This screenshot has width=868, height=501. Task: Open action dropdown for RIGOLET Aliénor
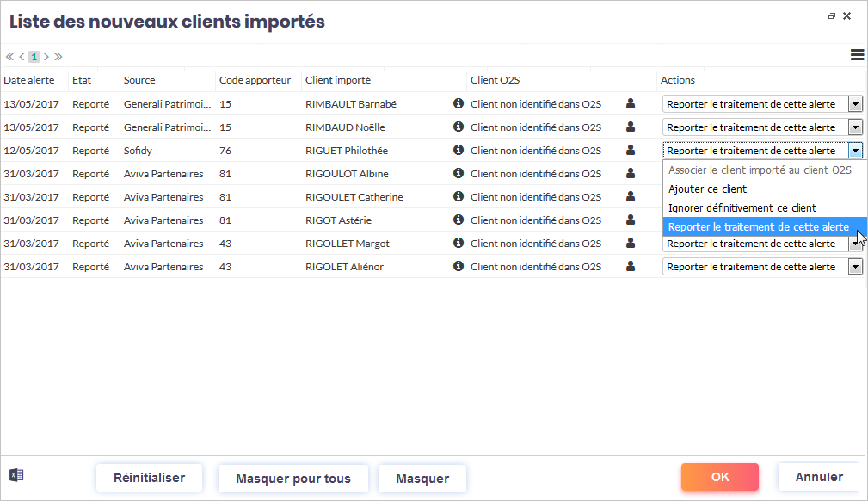pyautogui.click(x=855, y=267)
